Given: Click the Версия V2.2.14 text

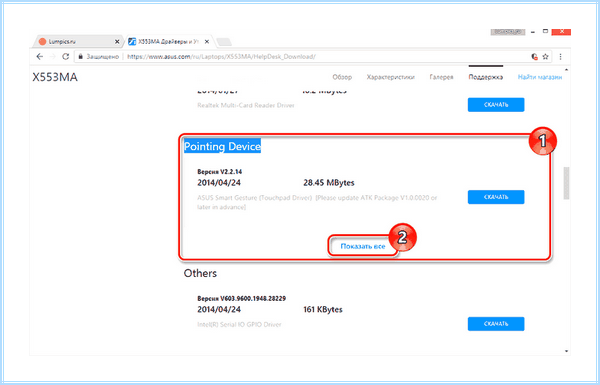Looking at the screenshot, I should pos(220,171).
